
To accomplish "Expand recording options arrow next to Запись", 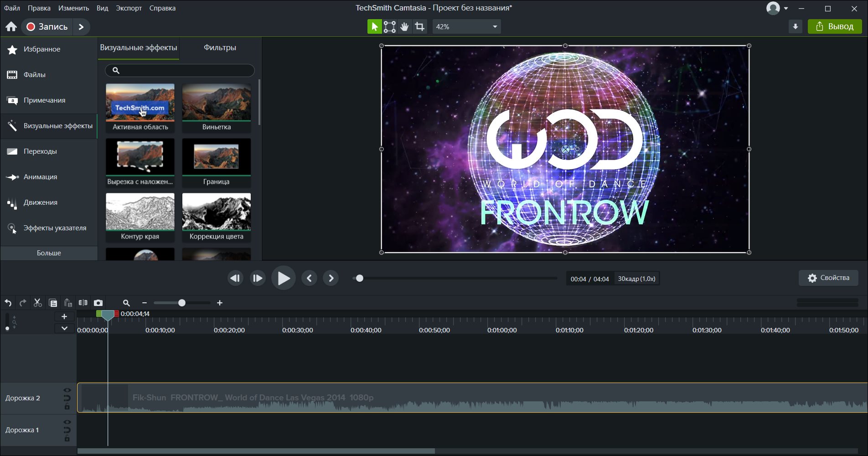I will point(82,27).
